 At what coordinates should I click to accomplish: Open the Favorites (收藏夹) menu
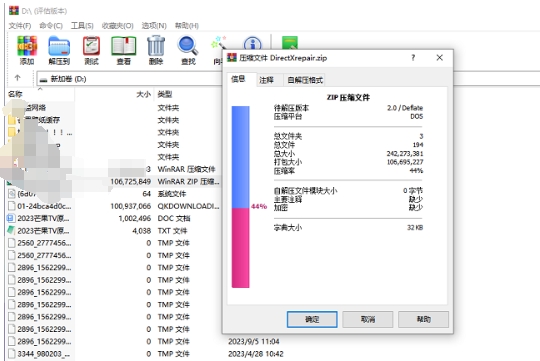[x=117, y=25]
